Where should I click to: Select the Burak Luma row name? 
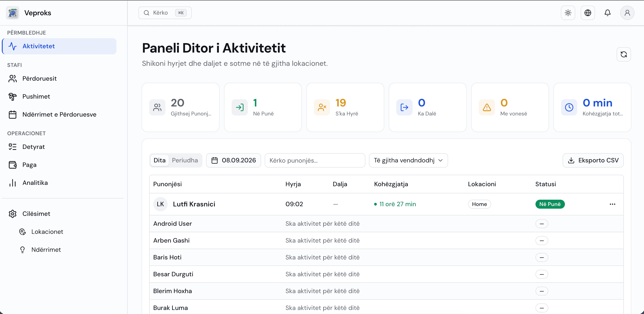point(171,308)
